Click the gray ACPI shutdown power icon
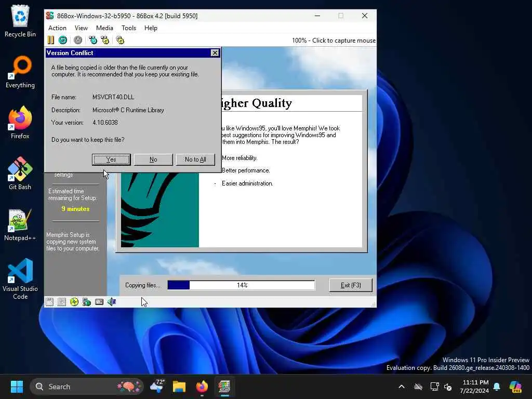 click(x=78, y=40)
